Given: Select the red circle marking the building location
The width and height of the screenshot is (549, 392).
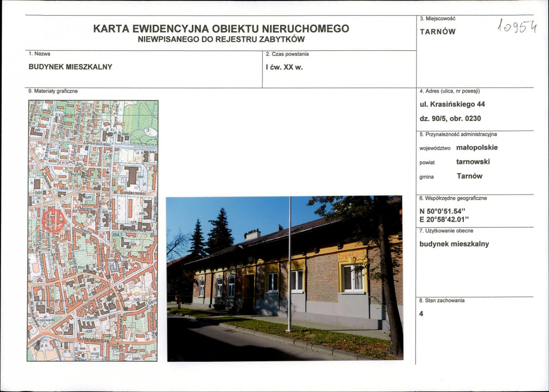Looking at the screenshot, I should click(x=53, y=220).
